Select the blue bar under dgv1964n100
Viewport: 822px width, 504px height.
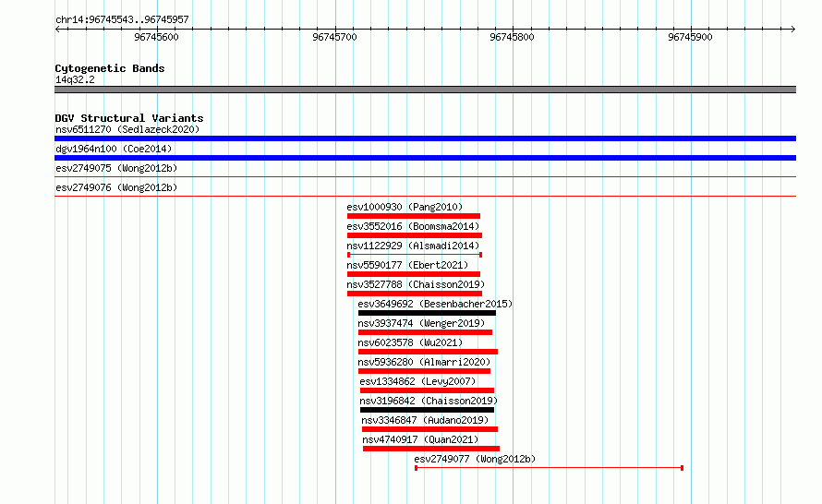(425, 158)
